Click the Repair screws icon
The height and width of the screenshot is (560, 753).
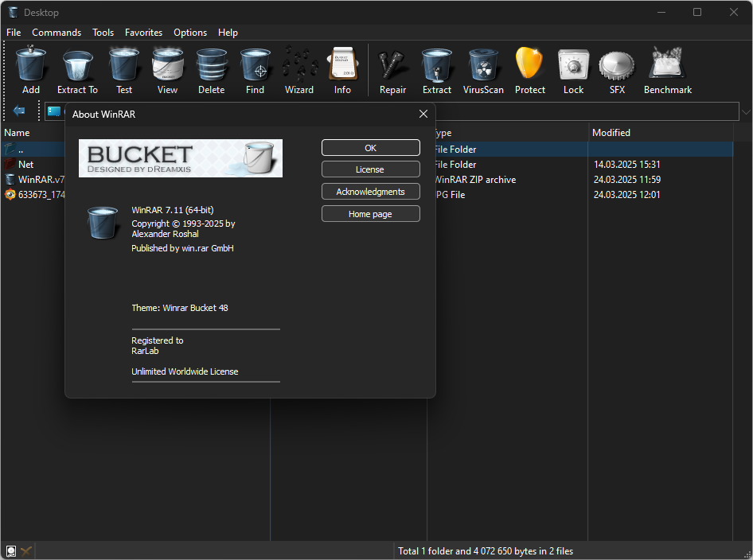(393, 70)
